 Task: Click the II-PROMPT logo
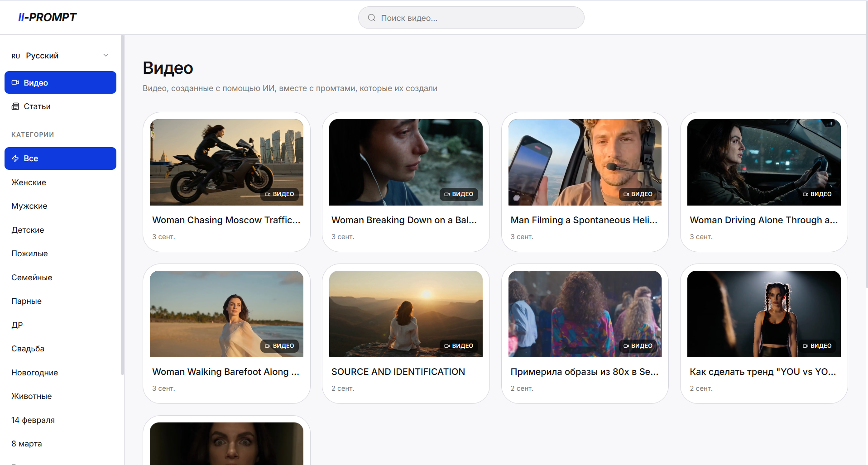47,17
